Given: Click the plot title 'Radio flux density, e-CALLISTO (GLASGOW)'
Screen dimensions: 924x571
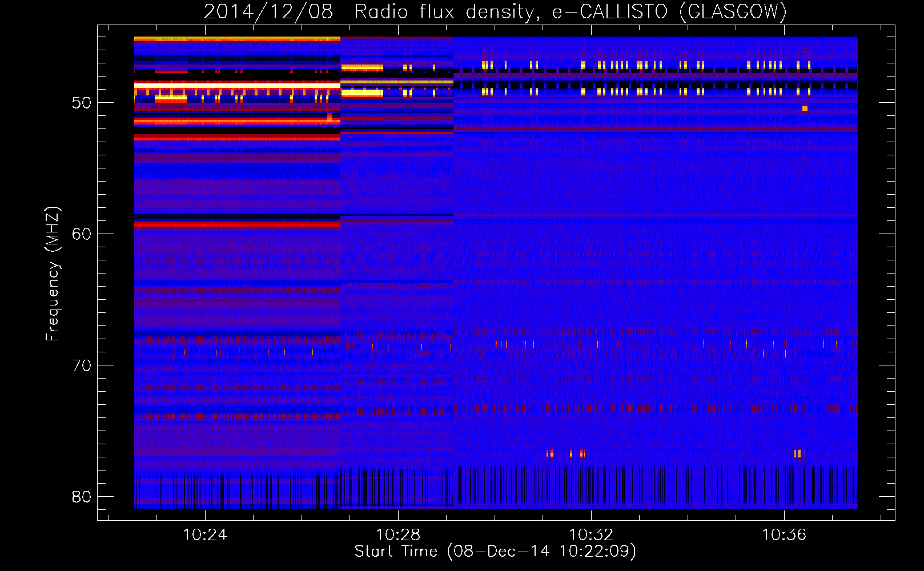Looking at the screenshot, I should 571,11.
